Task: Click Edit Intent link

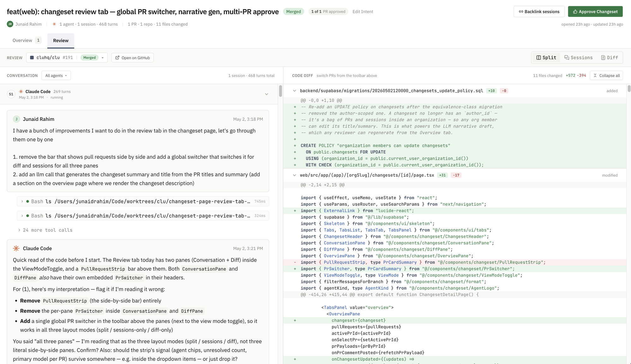Action: pos(363,12)
